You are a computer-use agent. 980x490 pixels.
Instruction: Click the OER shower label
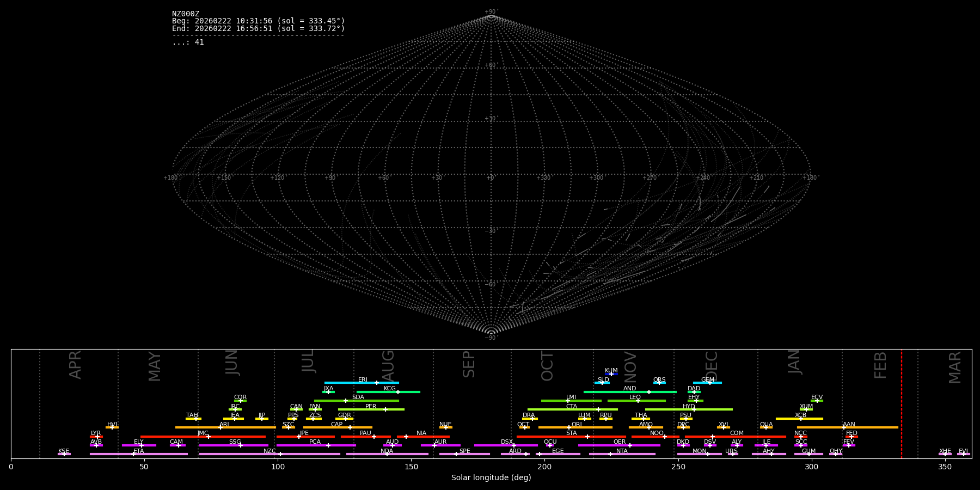(620, 442)
